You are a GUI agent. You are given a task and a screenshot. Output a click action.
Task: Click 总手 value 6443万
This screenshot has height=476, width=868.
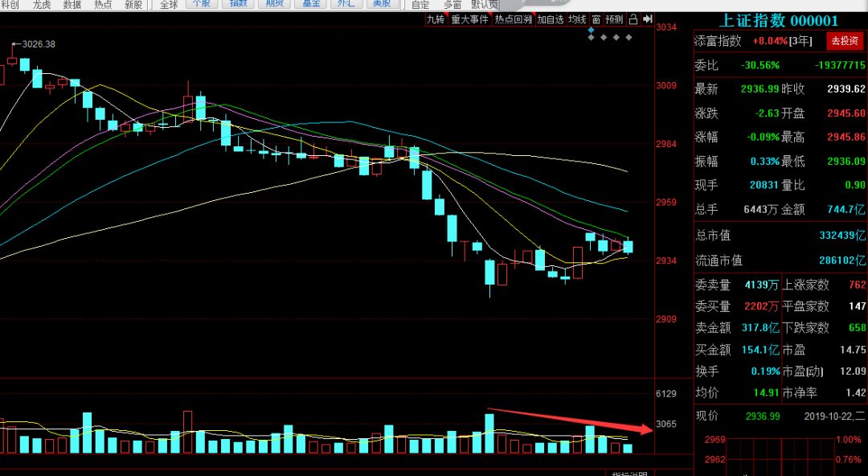(x=762, y=210)
